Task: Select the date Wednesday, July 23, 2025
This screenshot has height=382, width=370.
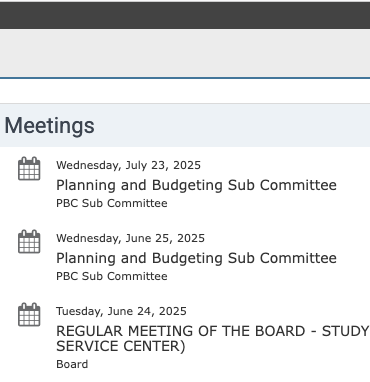Action: (128, 165)
